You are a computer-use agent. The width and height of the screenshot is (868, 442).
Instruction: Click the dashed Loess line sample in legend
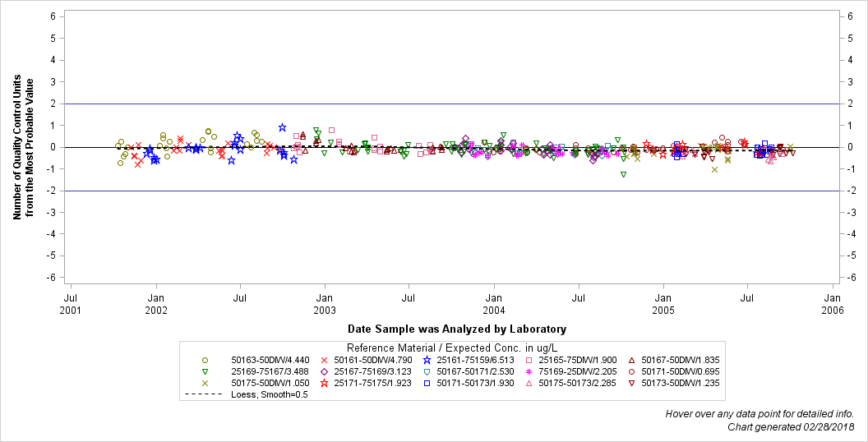pos(205,394)
